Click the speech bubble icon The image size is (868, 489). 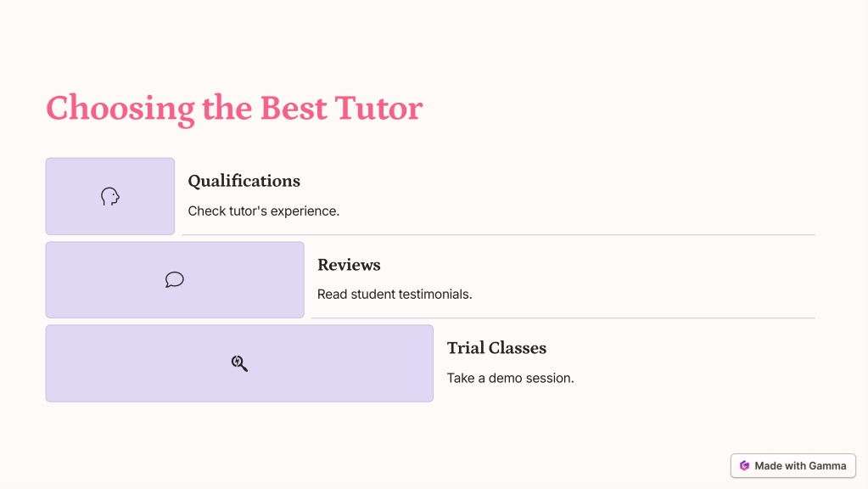(x=175, y=279)
